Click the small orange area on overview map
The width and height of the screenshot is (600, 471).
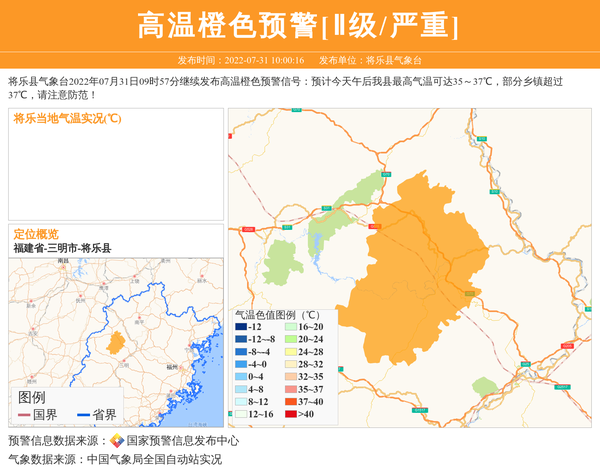tap(116, 343)
